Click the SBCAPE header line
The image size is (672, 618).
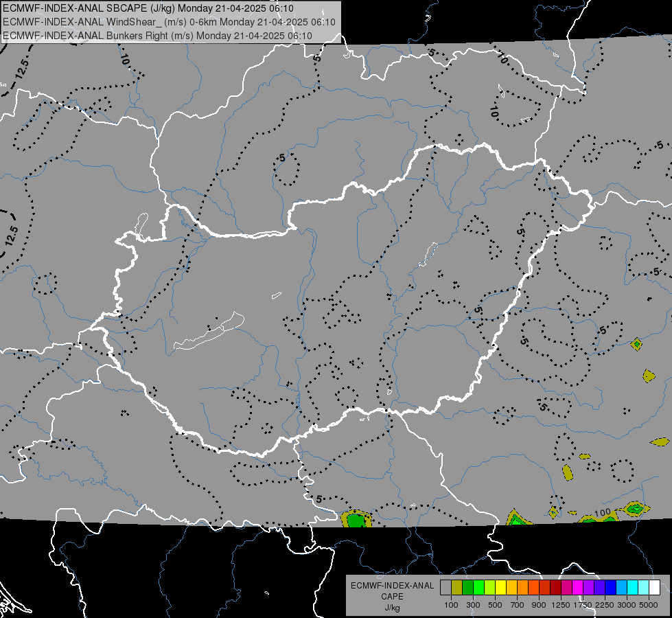point(148,8)
